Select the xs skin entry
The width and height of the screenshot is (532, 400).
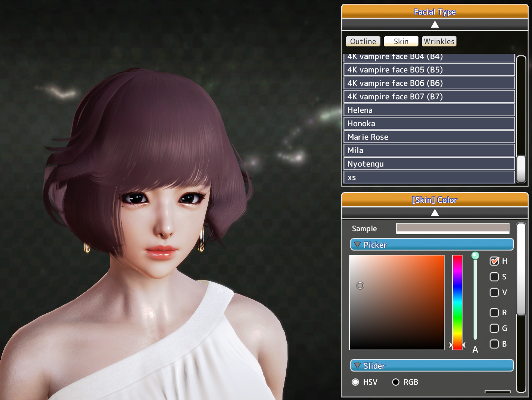[429, 177]
